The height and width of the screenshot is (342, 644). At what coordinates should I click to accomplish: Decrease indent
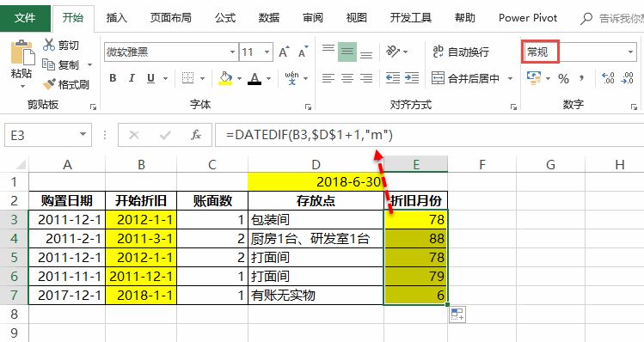click(393, 77)
